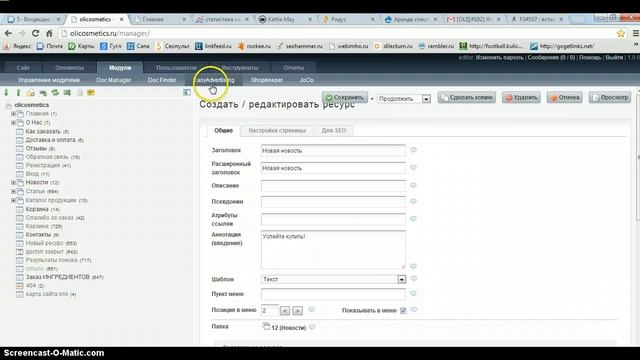Select Доставка и оплата in the tree
640x360 pixels.
click(51, 140)
